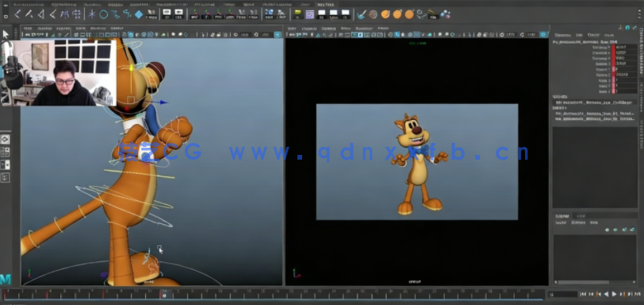Toggle textured display in right camera panel
Viewport: 644px width, 305px height.
click(x=416, y=34)
